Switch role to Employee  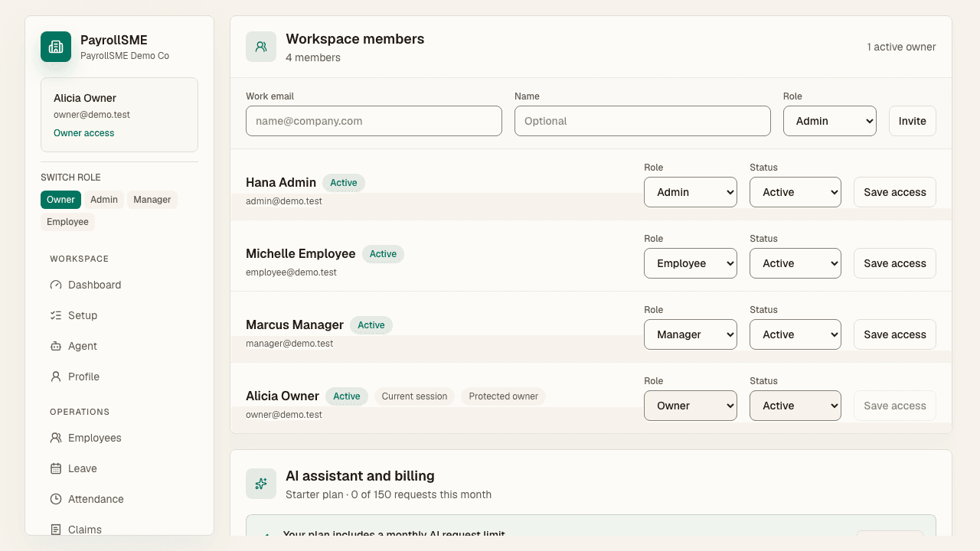pos(67,222)
